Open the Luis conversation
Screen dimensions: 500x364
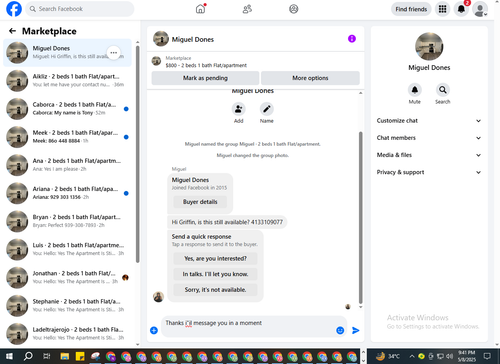pos(67,249)
